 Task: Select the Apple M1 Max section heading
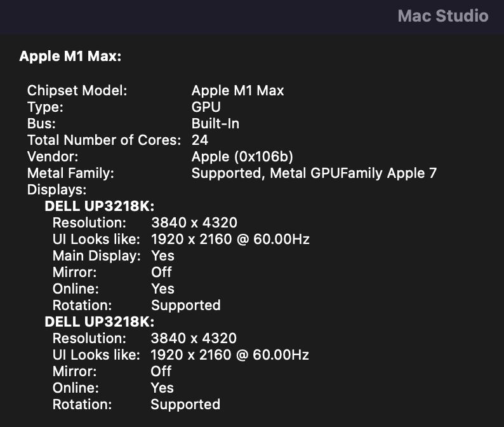click(x=70, y=57)
